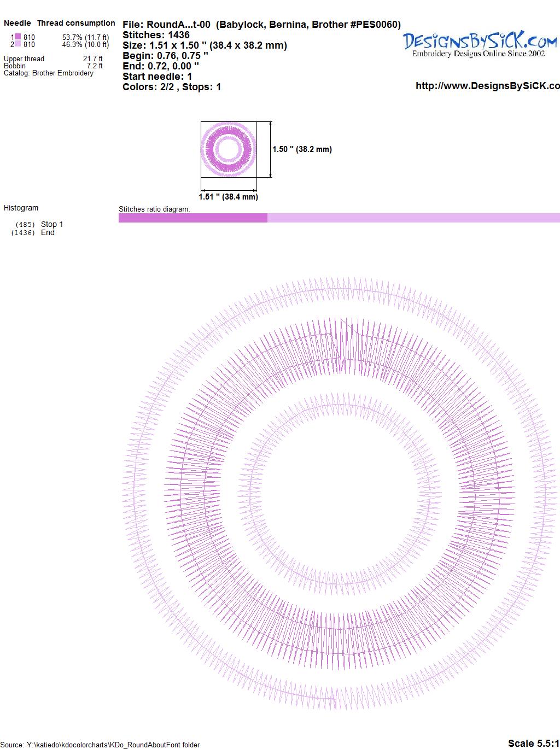Click the dark segment of stitches ratio bar
The height and width of the screenshot is (749, 560).
coord(192,218)
